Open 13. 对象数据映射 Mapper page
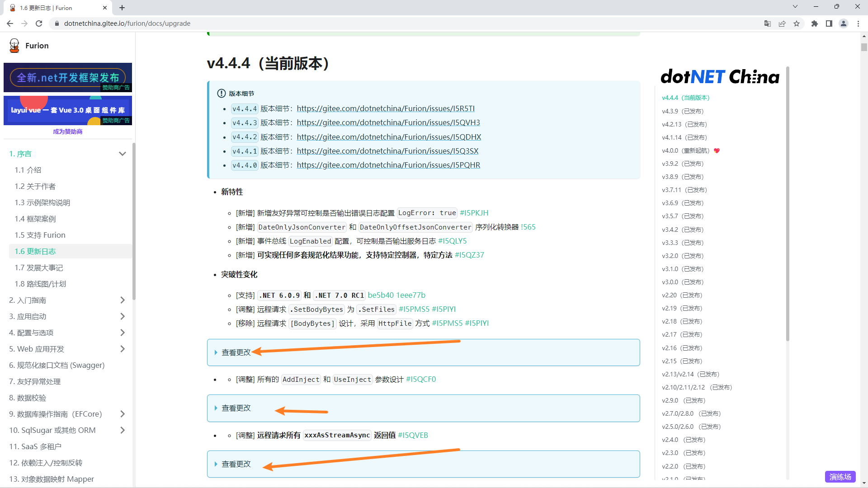This screenshot has height=488, width=868. [x=51, y=479]
